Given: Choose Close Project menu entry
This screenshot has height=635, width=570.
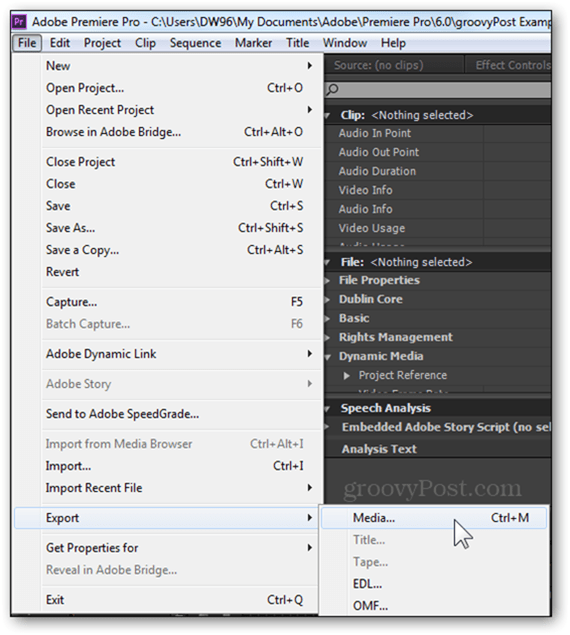Looking at the screenshot, I should [179, 162].
